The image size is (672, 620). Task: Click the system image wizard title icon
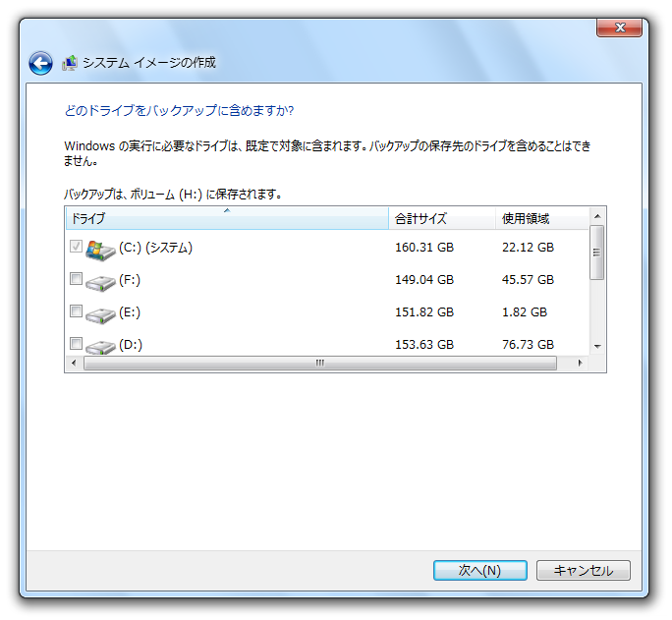coord(70,63)
